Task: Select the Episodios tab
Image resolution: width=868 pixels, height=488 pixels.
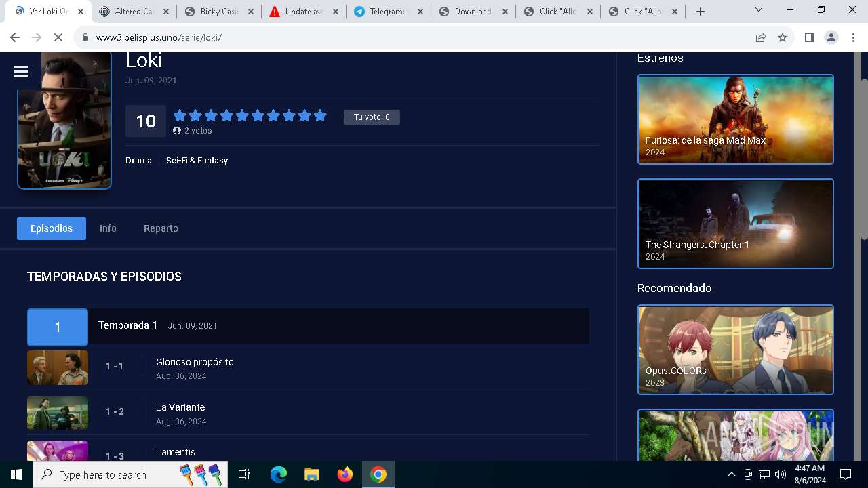Action: tap(52, 228)
